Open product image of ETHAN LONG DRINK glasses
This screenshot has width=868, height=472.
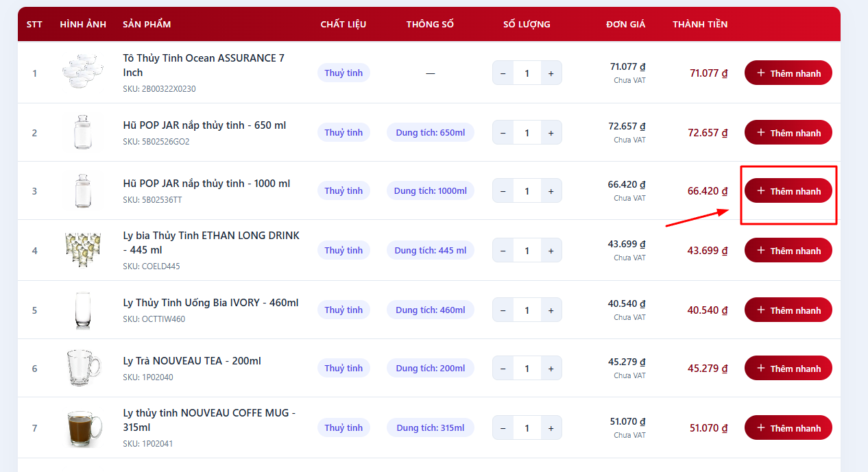(x=82, y=250)
